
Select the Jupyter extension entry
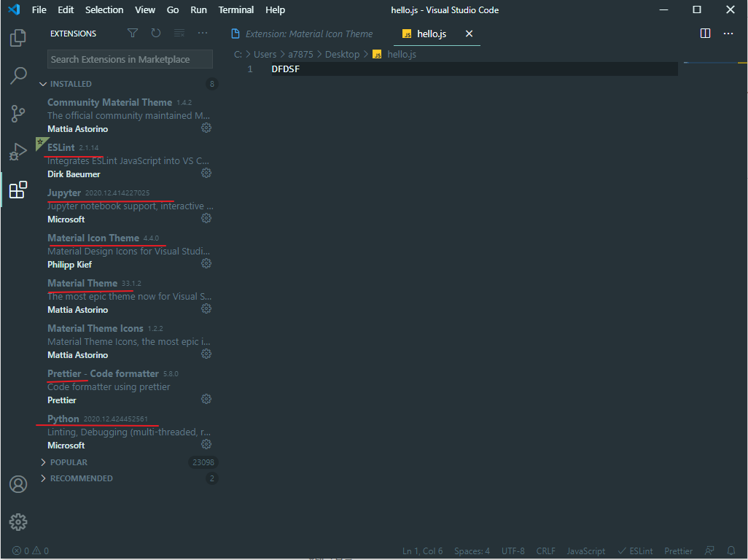coord(128,206)
